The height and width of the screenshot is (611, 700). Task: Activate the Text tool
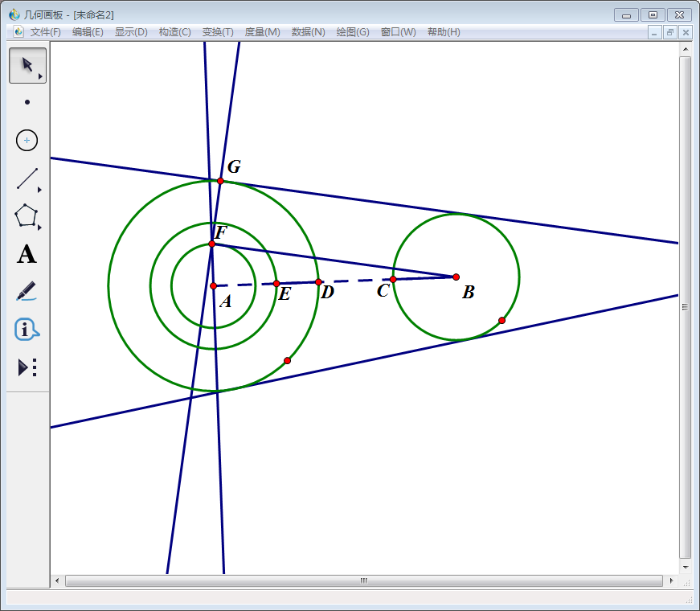(x=27, y=255)
